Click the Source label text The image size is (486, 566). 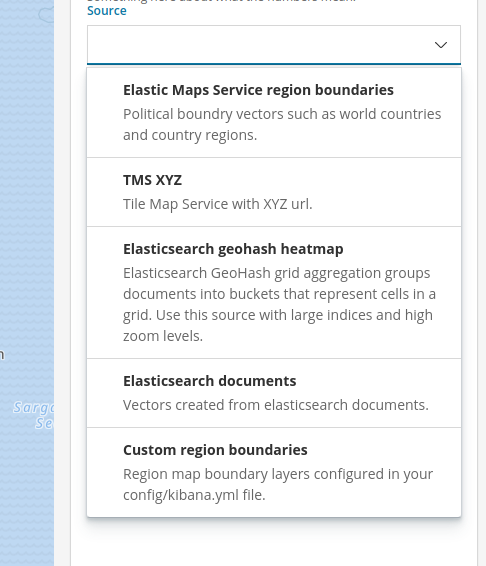pos(107,11)
